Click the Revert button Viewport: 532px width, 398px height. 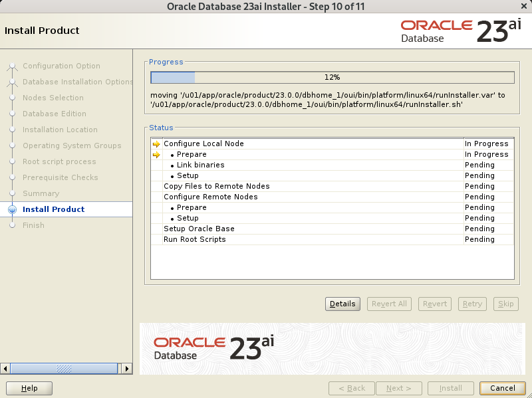click(x=435, y=304)
